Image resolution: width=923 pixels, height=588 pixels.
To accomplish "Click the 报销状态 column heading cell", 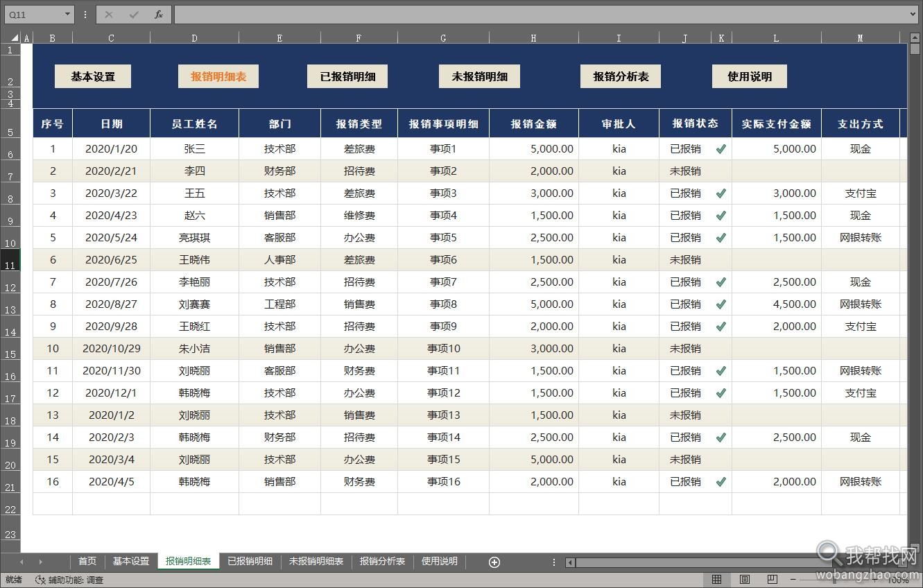I will [x=696, y=123].
